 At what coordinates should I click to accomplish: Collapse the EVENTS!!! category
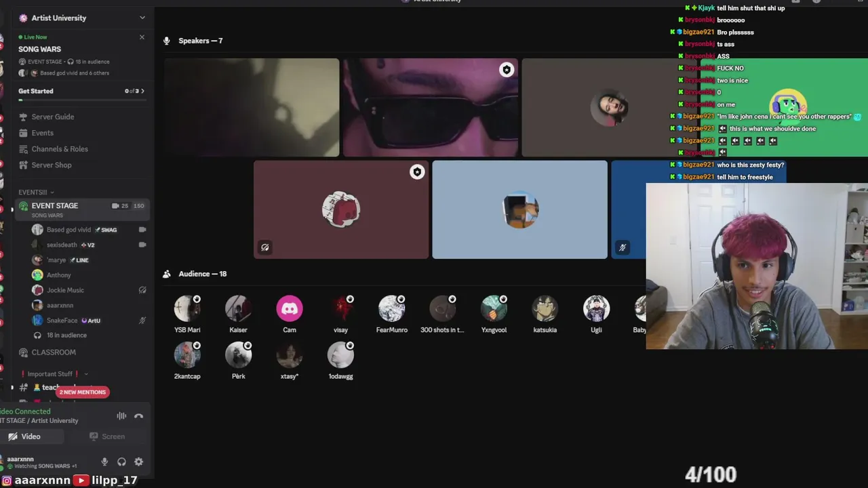(x=36, y=192)
